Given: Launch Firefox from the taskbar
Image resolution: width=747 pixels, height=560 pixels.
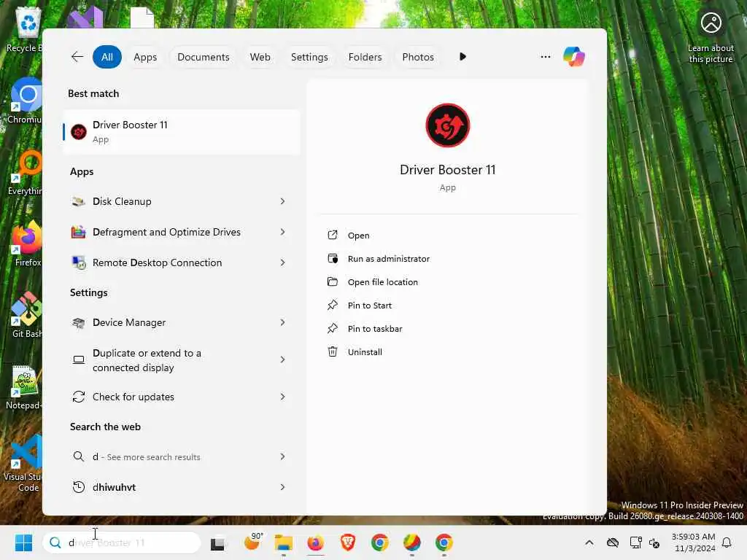Looking at the screenshot, I should pyautogui.click(x=315, y=542).
